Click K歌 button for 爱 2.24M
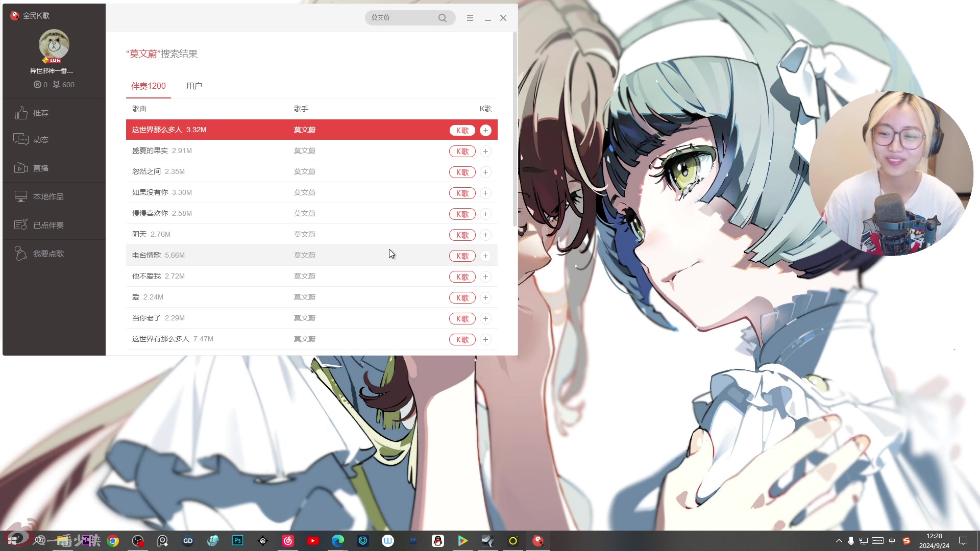 (x=462, y=297)
